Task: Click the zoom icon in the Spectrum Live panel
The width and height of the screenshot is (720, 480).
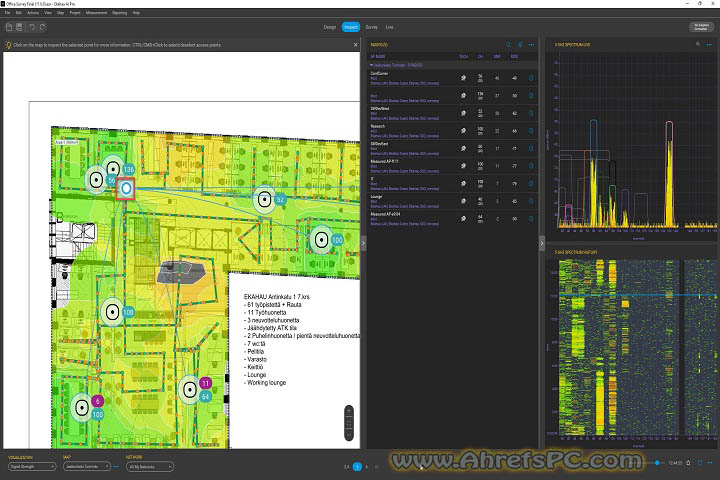Action: [698, 44]
